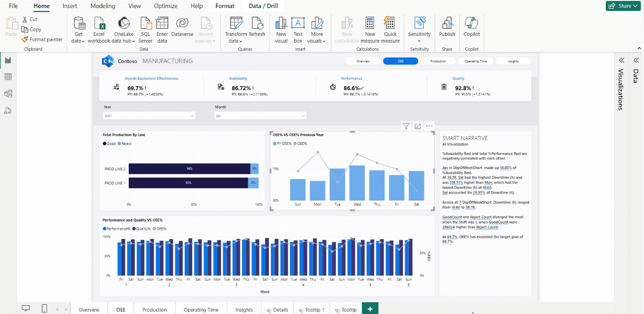Switch to the View ribbon tab
The image size is (644, 314).
(x=134, y=6)
